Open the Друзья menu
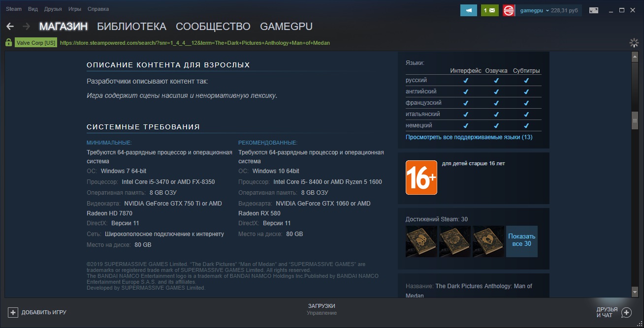Image resolution: width=644 pixels, height=328 pixels. click(x=53, y=9)
